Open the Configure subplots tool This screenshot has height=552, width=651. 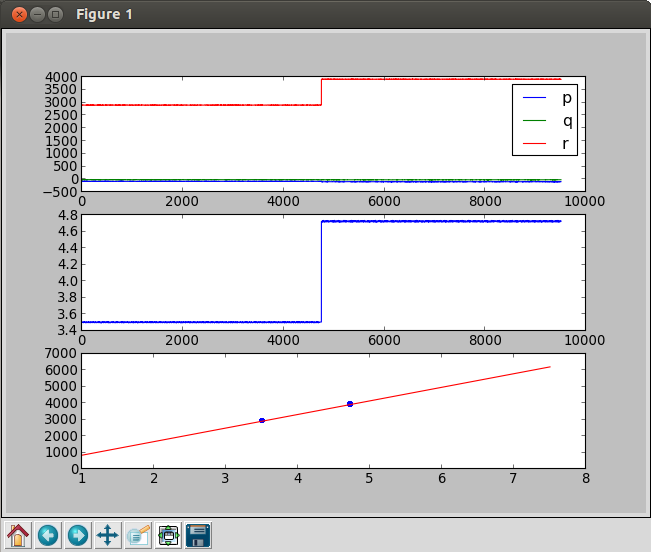168,535
